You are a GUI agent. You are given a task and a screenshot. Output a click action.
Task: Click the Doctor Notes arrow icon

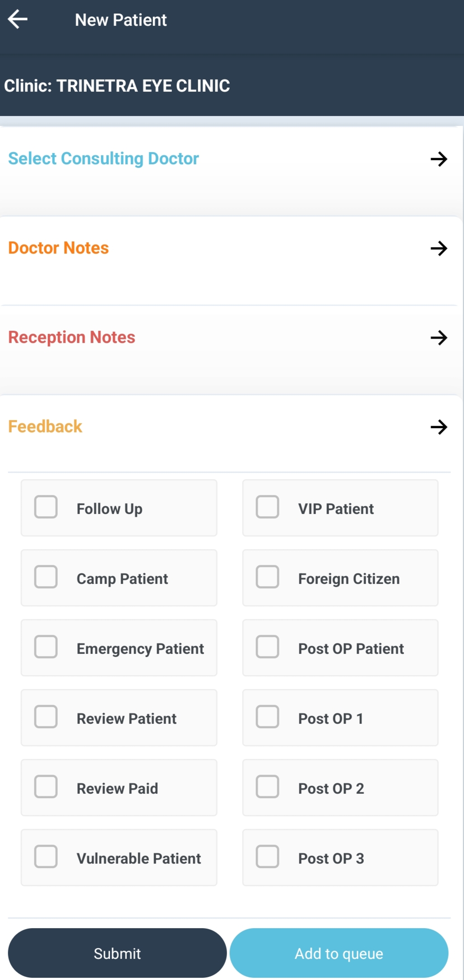[438, 248]
